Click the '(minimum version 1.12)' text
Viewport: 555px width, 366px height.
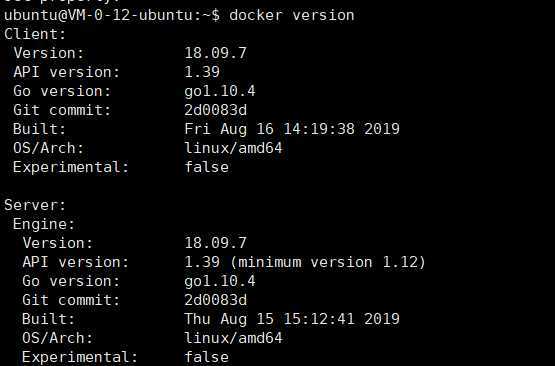click(x=327, y=262)
